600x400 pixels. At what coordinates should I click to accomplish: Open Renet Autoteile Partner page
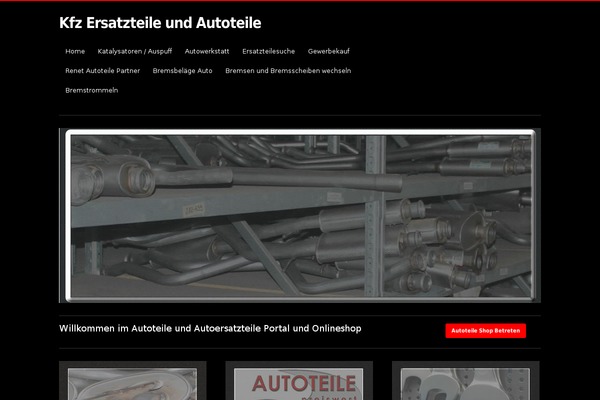103,71
